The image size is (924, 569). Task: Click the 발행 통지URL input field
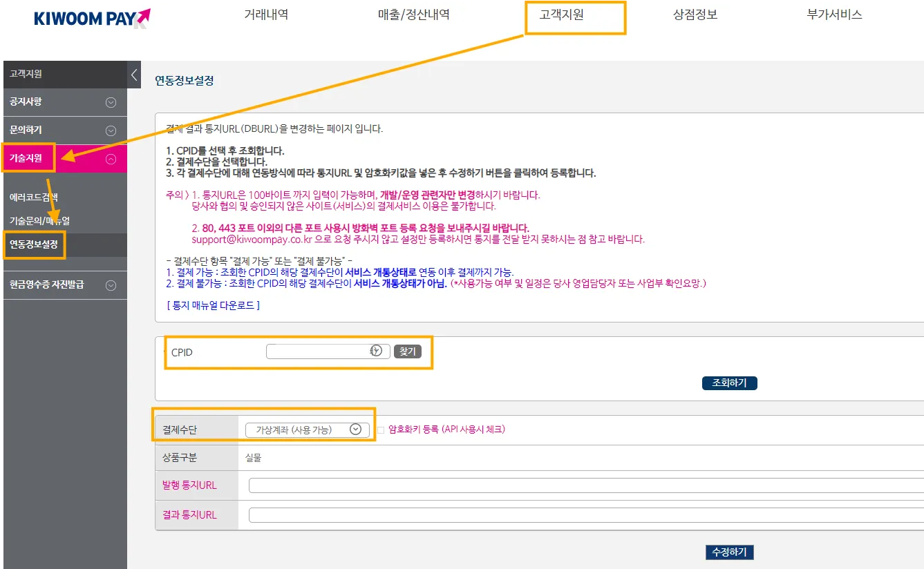pos(586,485)
